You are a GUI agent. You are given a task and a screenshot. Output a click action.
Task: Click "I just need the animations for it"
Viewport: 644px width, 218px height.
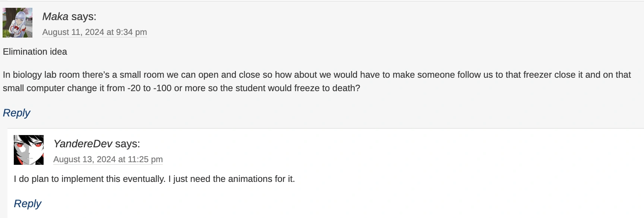tap(231, 179)
